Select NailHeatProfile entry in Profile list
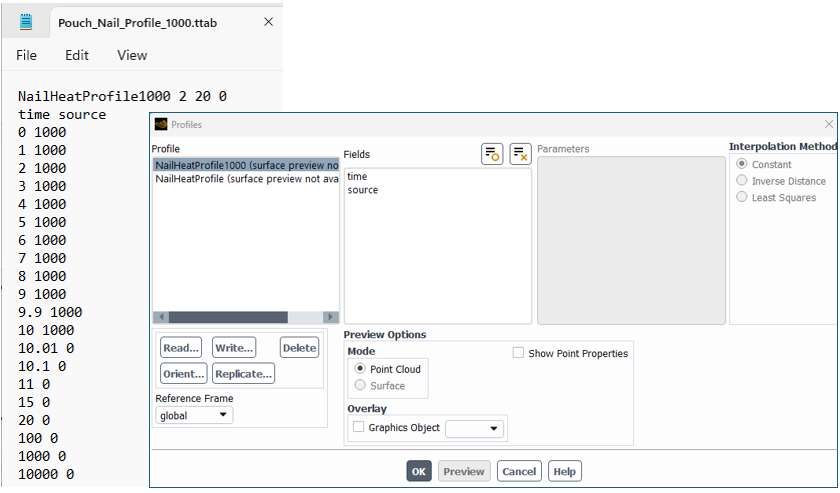Screen dimensions: 840x493 pos(246,179)
